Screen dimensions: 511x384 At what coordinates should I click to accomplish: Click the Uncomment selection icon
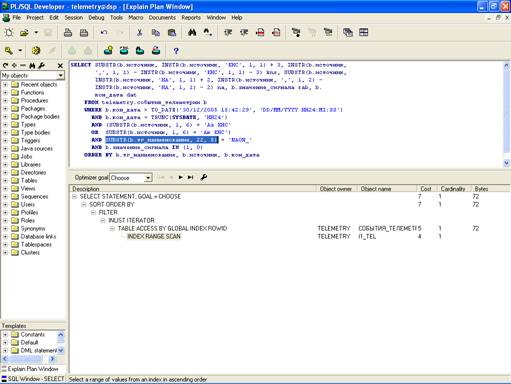[x=276, y=32]
